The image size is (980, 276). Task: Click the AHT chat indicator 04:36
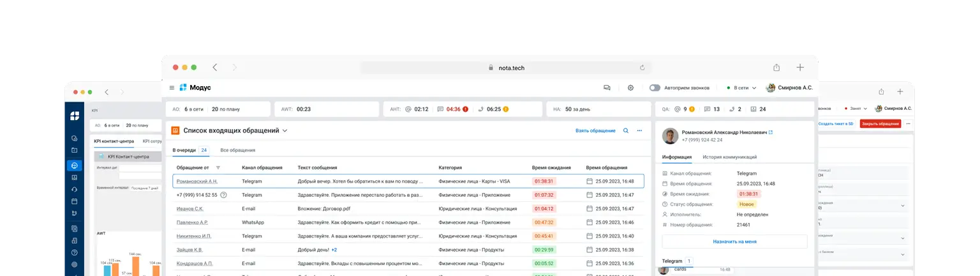[x=453, y=109]
